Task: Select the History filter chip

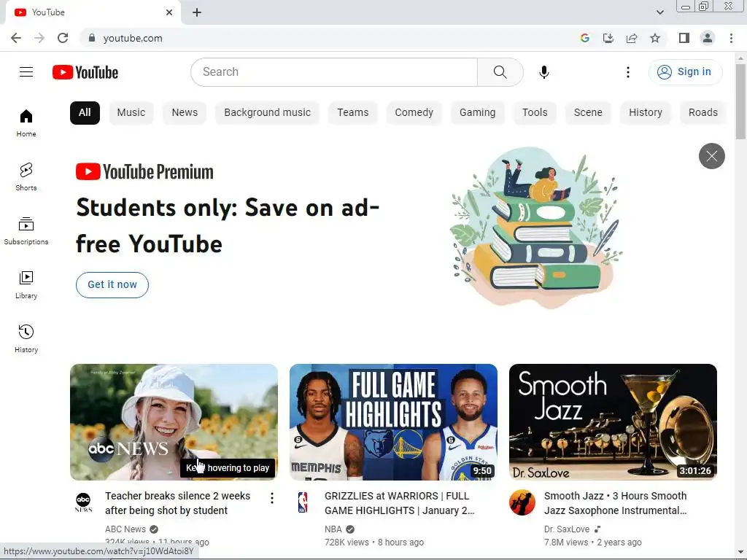Action: [x=646, y=113]
